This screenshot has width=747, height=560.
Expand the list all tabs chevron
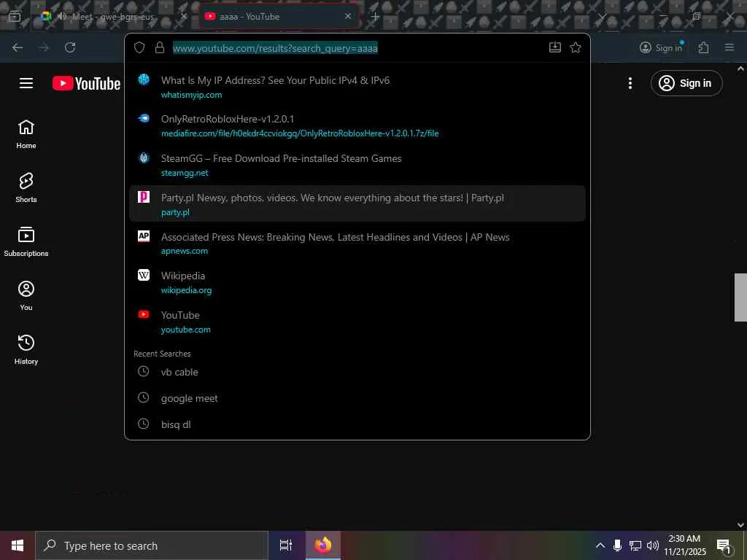[x=602, y=16]
